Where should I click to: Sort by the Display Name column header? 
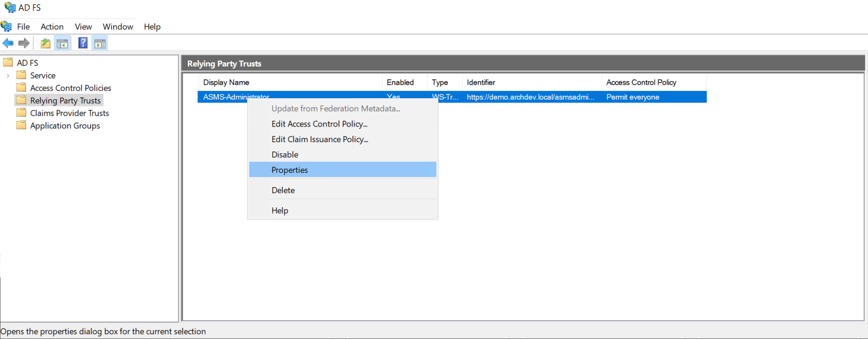(x=290, y=82)
